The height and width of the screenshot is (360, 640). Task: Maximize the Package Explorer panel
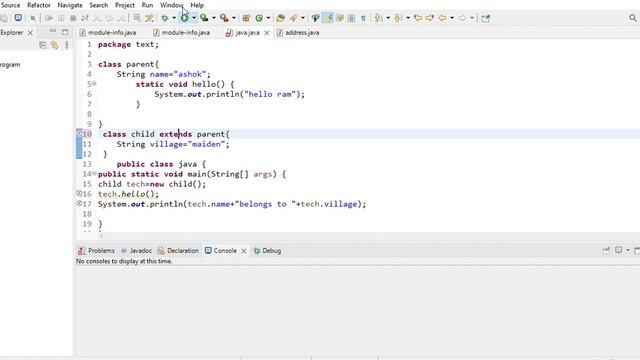point(65,31)
